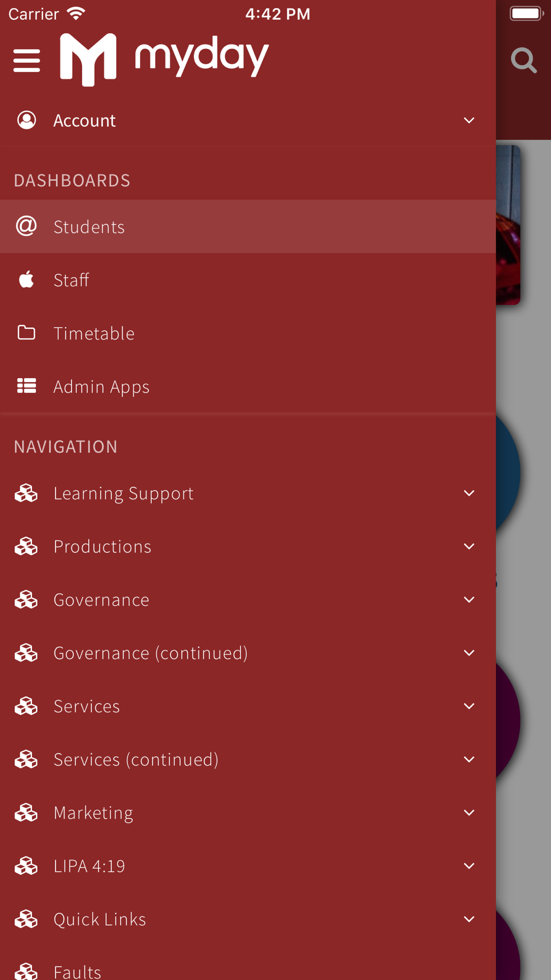Open search with the magnifier icon
Screen dimensions: 551x980
pos(523,60)
